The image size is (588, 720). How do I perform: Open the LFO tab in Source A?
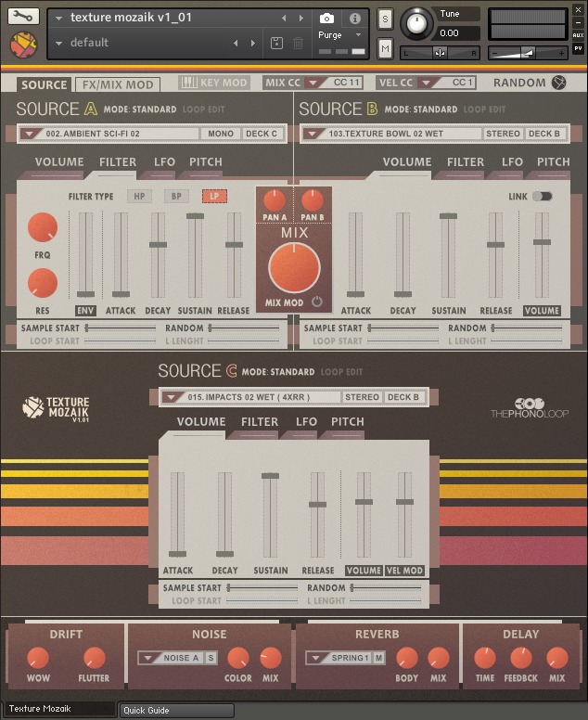point(164,162)
